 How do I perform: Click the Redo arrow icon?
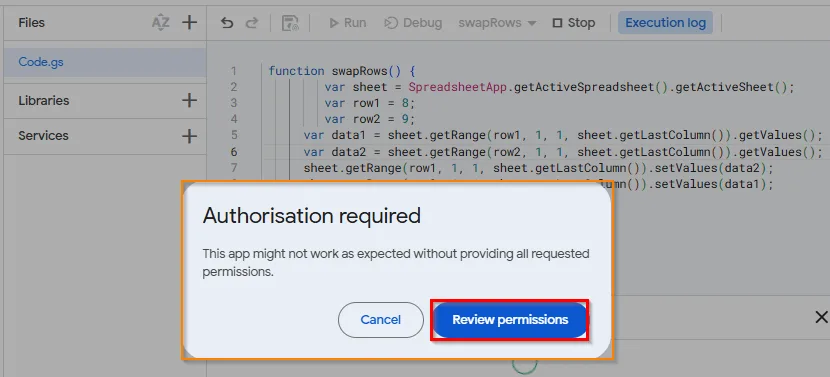pos(252,23)
